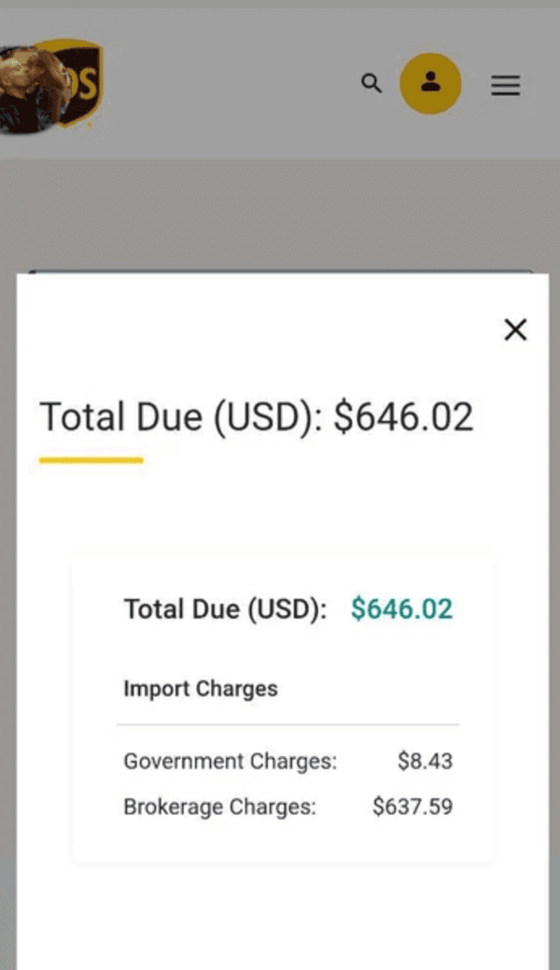Close the Total Due dialog
The height and width of the screenshot is (970, 560).
[x=515, y=330]
